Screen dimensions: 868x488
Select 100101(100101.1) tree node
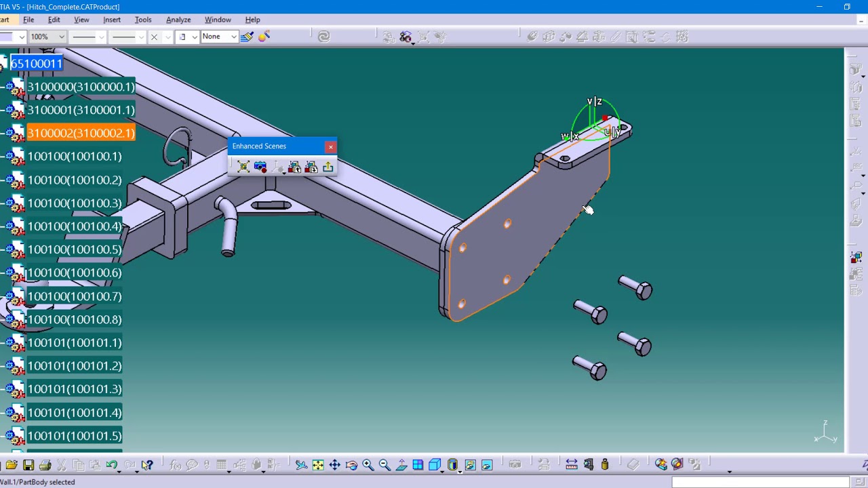[75, 342]
